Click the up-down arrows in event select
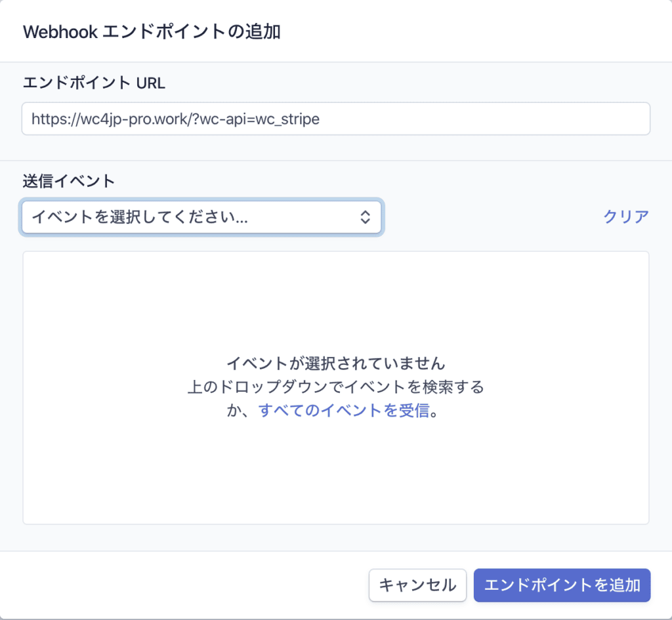The image size is (672, 620). [x=365, y=217]
